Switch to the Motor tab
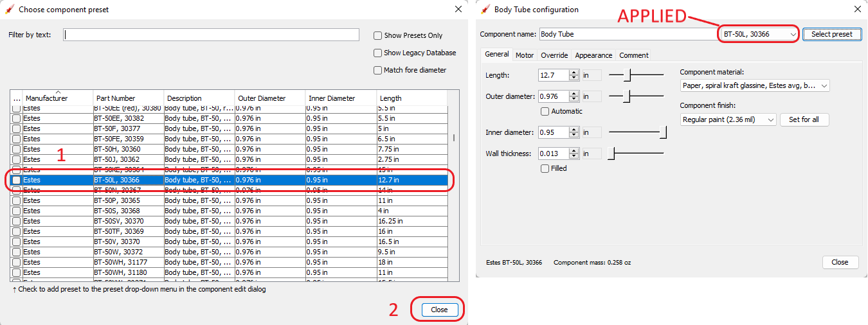 525,56
